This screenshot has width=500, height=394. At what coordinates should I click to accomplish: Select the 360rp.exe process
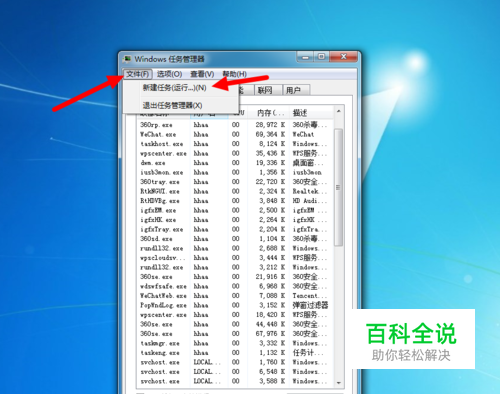tap(156, 125)
